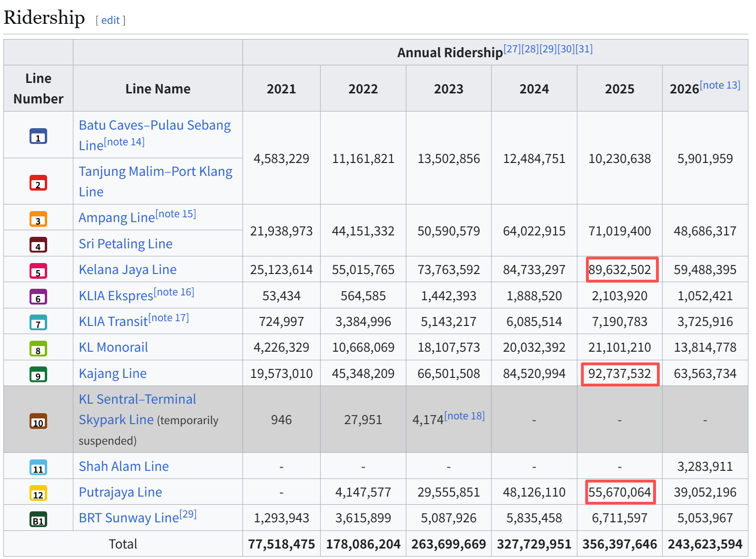The width and height of the screenshot is (756, 559).
Task: Click the B1 BRT line badge icon
Action: click(38, 519)
